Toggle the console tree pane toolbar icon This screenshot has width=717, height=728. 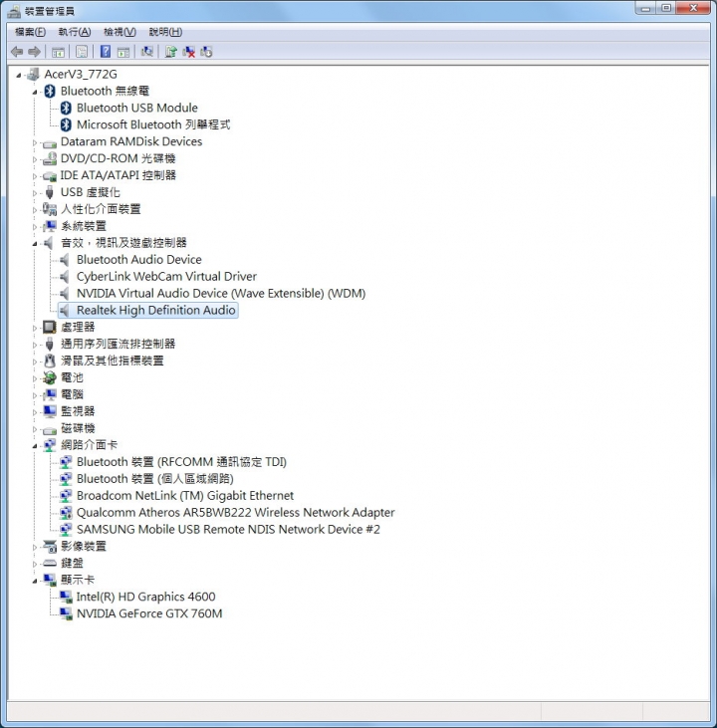(58, 52)
